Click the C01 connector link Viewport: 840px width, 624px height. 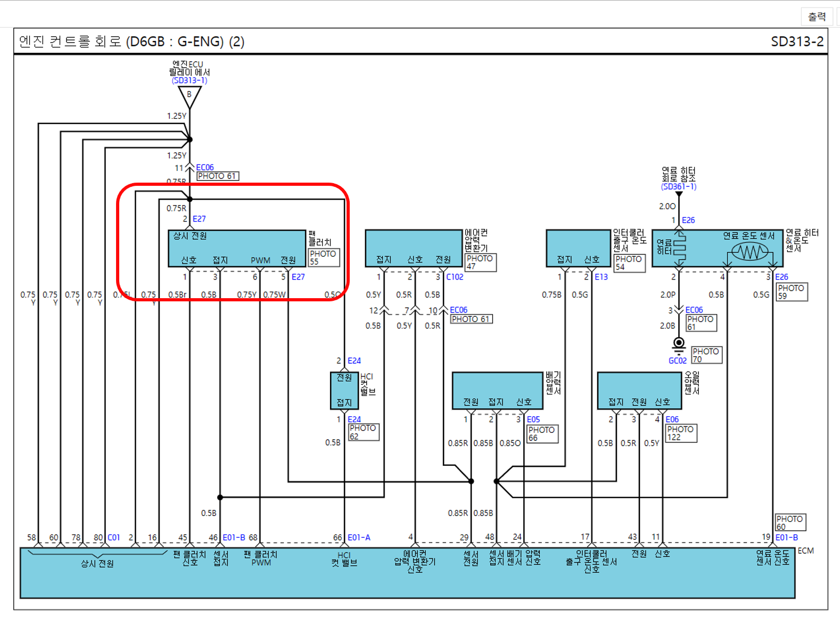114,538
